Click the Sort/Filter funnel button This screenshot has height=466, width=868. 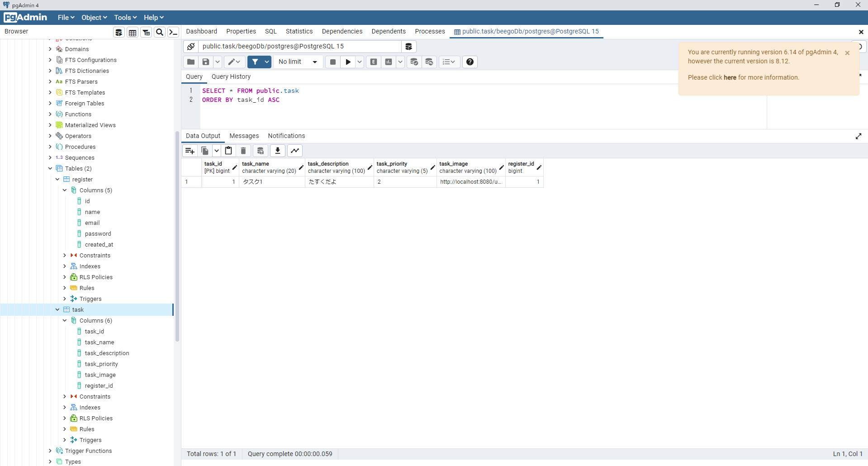[255, 62]
